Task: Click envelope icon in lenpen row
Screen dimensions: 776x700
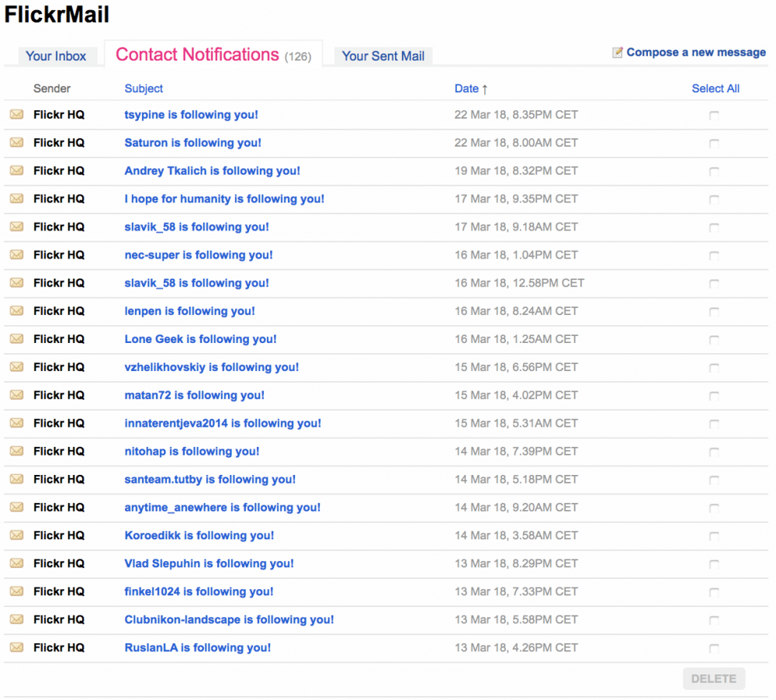Action: pos(16,311)
